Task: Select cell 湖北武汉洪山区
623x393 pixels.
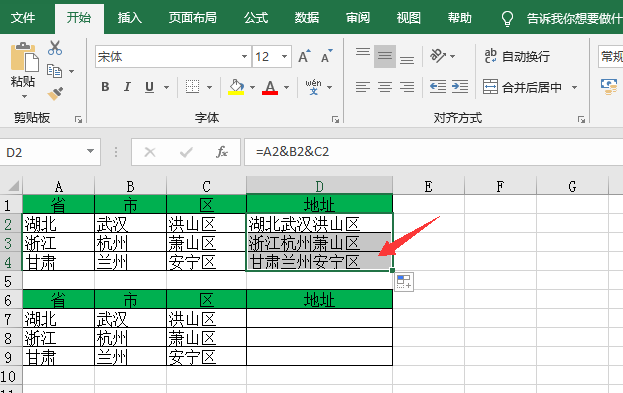Action: (x=319, y=224)
